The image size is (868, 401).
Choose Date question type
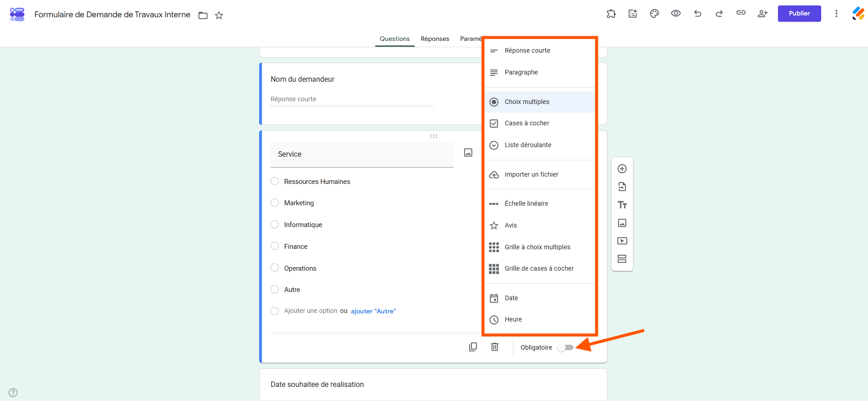point(540,298)
